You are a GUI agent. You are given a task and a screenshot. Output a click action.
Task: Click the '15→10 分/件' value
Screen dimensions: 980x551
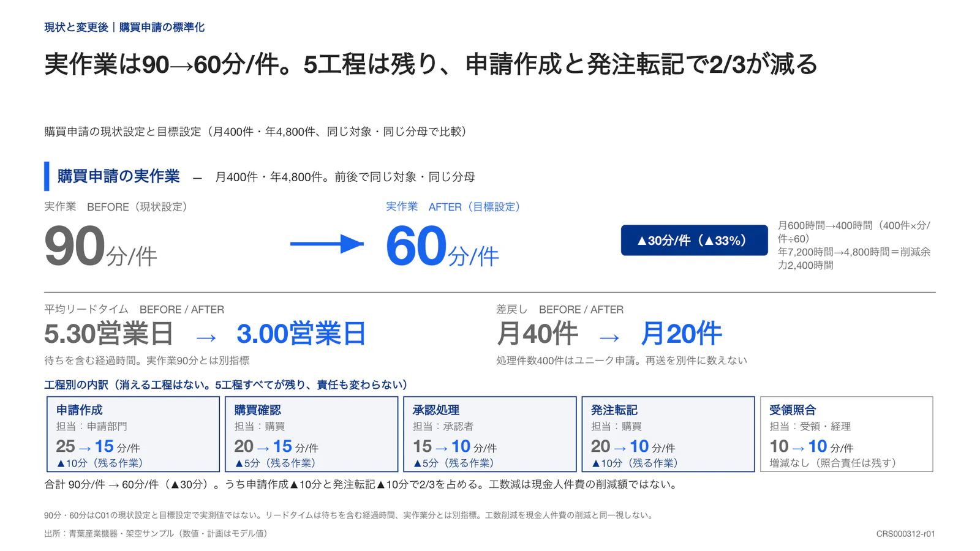click(454, 446)
